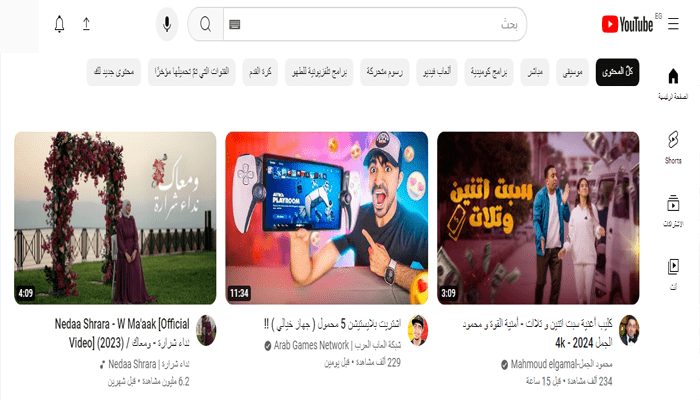Play the Nedaa Shrara wedding arch thumbnail
The image size is (700, 400).
tap(115, 218)
